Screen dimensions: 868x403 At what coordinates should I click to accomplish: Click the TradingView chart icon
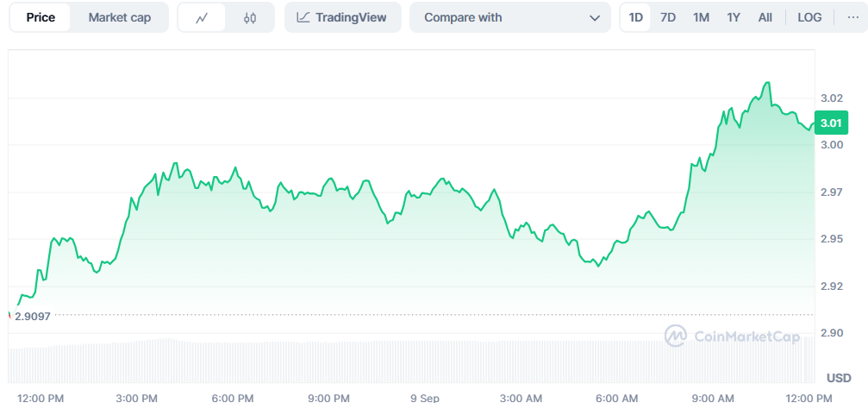303,17
